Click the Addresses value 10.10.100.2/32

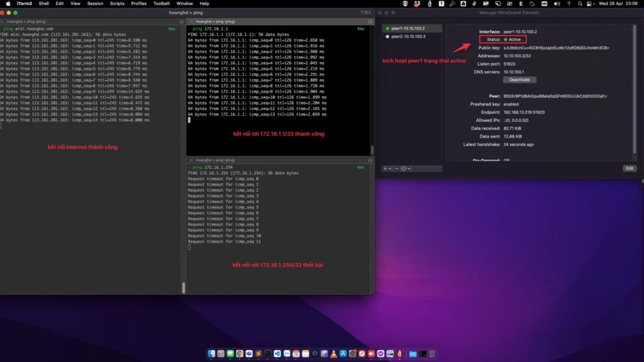point(517,56)
